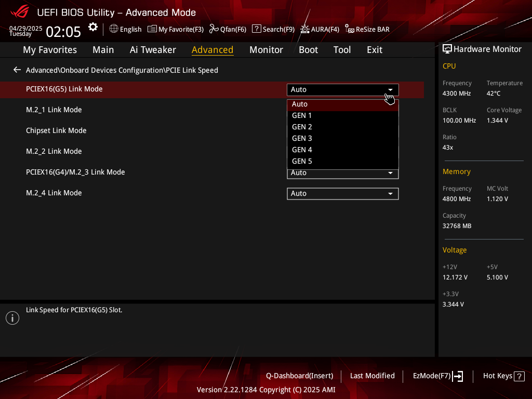Screen dimensions: 532x399
Task: Click +5V reading 5.100 V
Action: pyautogui.click(x=497, y=277)
